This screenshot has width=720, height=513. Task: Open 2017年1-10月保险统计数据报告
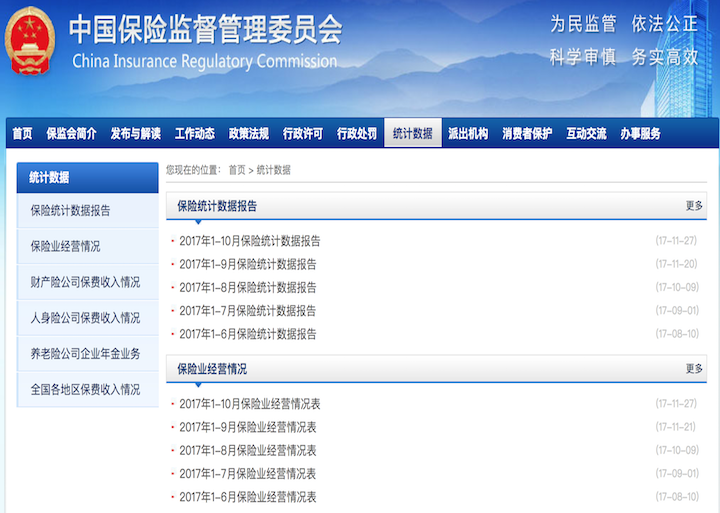pos(250,241)
